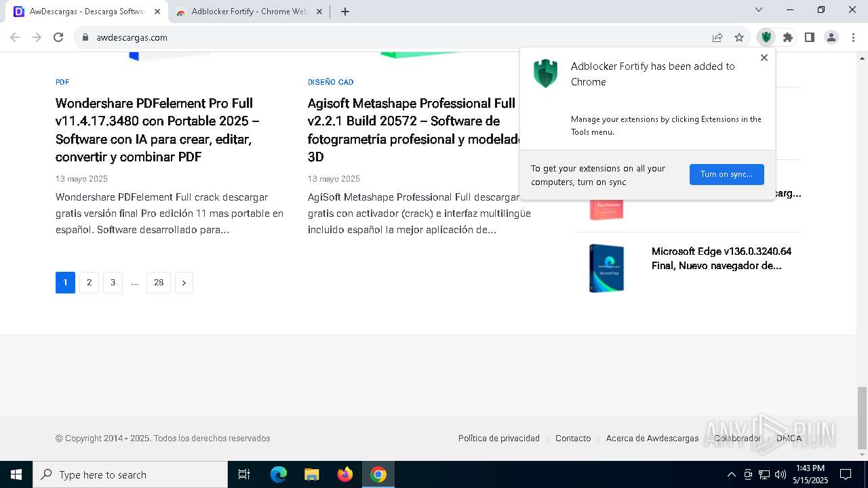This screenshot has width=868, height=488.
Task: Open Acerca de Awdescargas footer link
Action: pyautogui.click(x=652, y=439)
